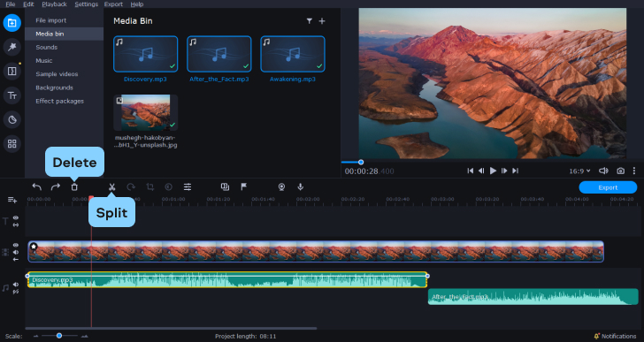Screen dimensions: 644x342
Task: Select Discovery.mp3 thumbnail in Media Bin
Action: pyautogui.click(x=145, y=54)
